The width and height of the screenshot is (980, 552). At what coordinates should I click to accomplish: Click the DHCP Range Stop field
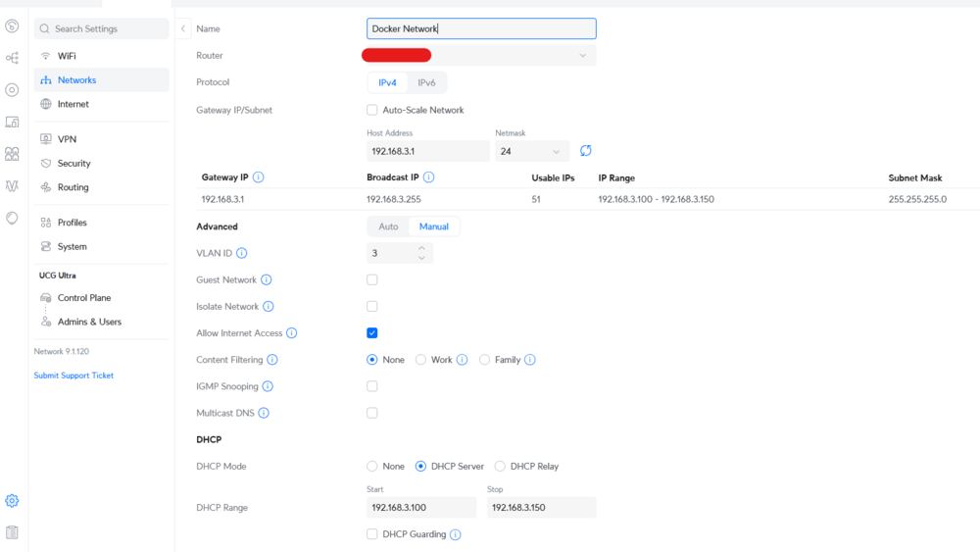(x=542, y=508)
